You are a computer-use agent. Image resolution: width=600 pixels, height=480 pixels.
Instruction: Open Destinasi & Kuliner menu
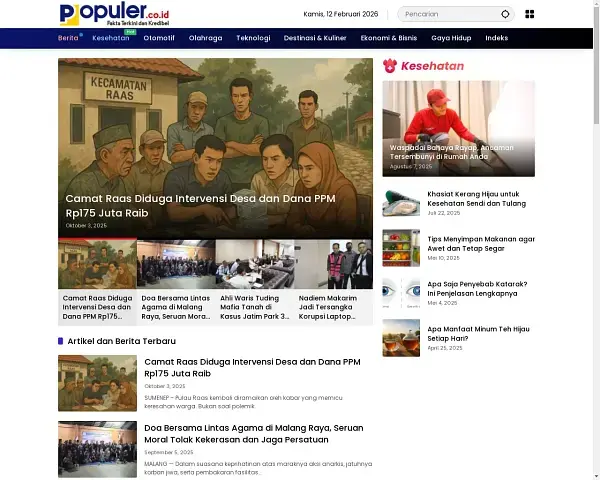315,38
